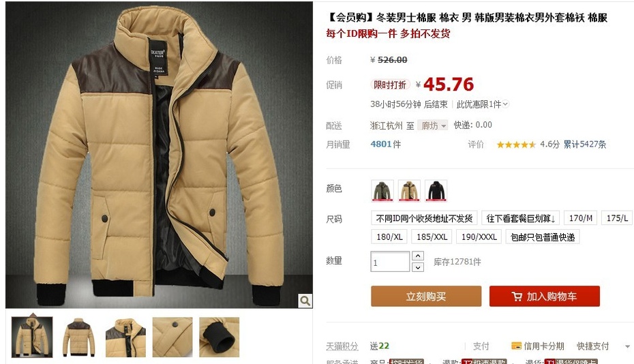The width and height of the screenshot is (634, 364).
Task: Select size 180/XL option
Action: click(389, 237)
